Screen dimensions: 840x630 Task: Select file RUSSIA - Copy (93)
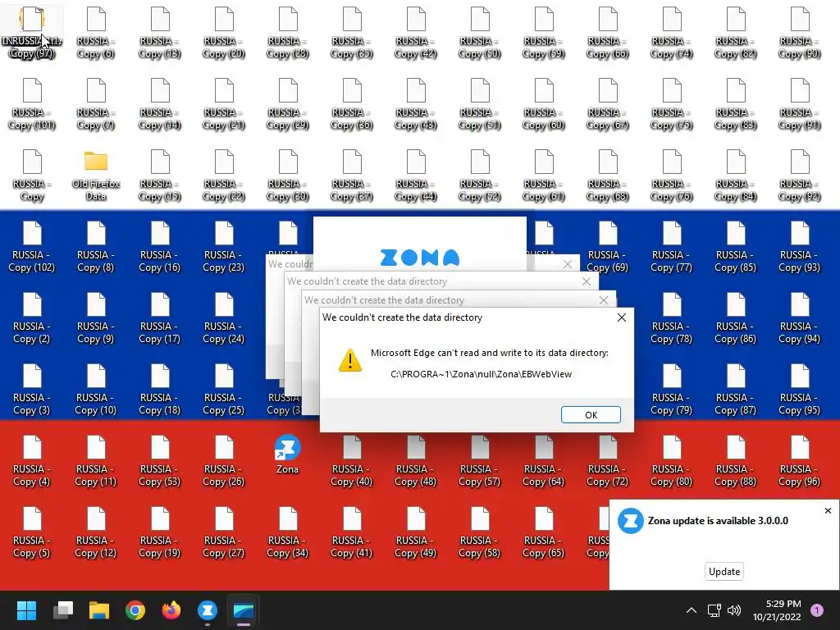click(799, 246)
